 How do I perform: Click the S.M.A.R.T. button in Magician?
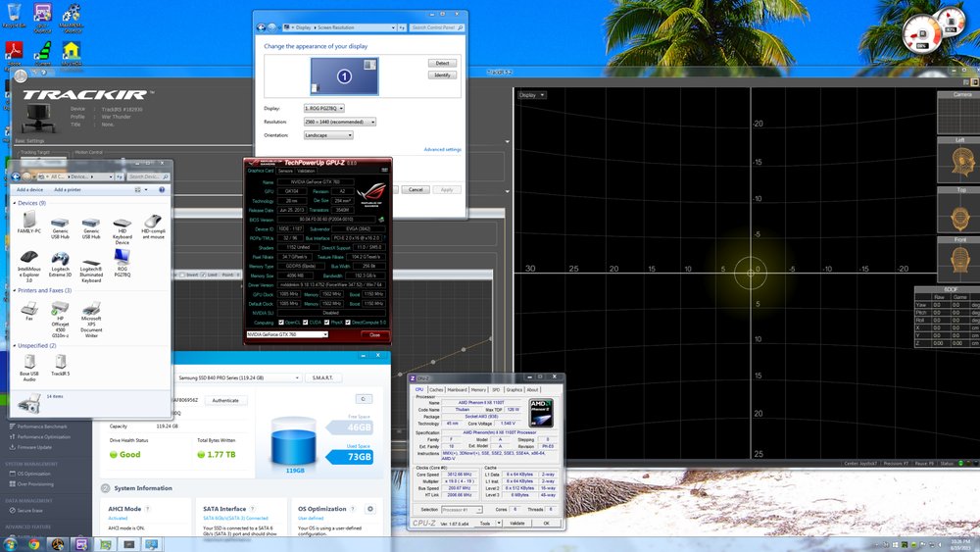322,377
